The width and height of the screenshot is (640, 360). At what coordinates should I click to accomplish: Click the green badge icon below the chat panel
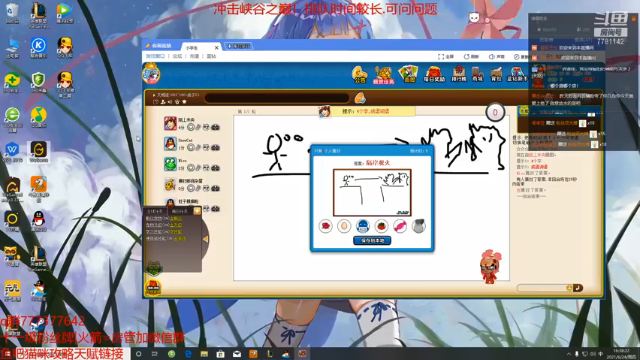pos(154,268)
